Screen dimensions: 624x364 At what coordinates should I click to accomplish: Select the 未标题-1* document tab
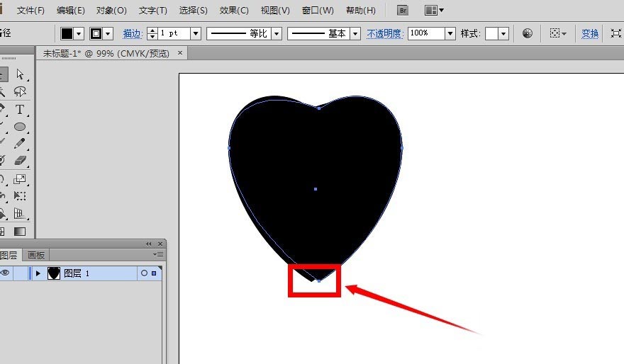click(x=106, y=53)
